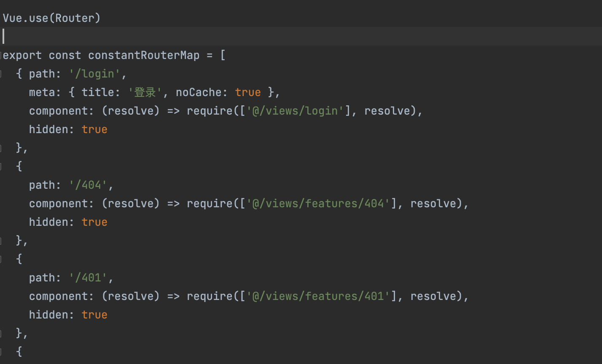Click the '/login' path string

pos(94,74)
